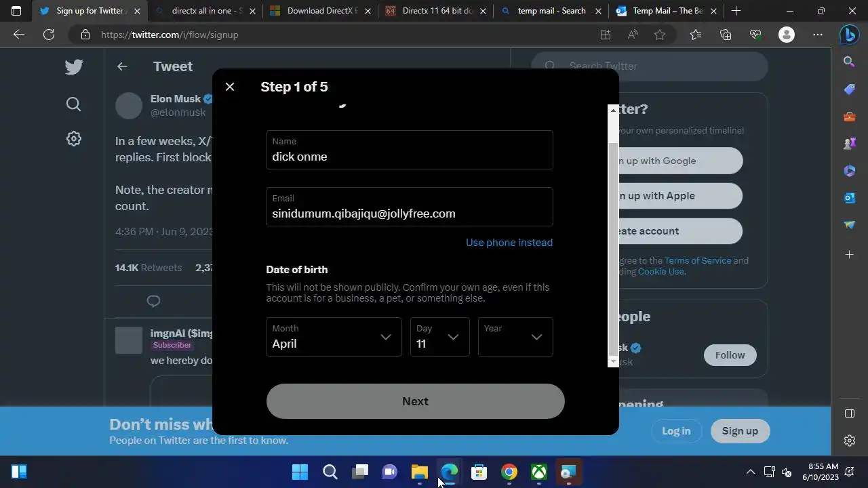
Task: Click the Sign up button in the bottom banner
Action: [x=740, y=431]
